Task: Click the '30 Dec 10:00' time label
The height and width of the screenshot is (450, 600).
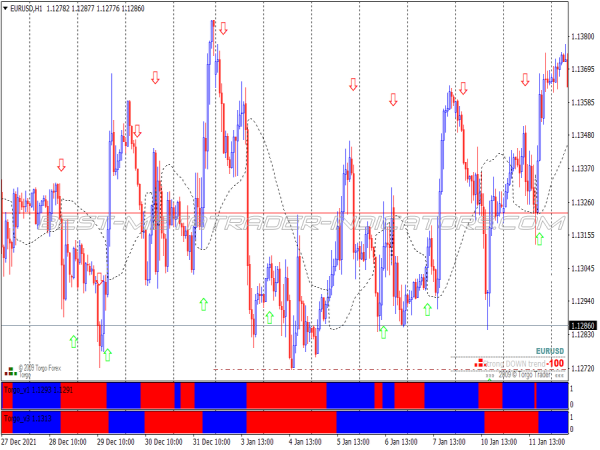Action: pos(163,442)
